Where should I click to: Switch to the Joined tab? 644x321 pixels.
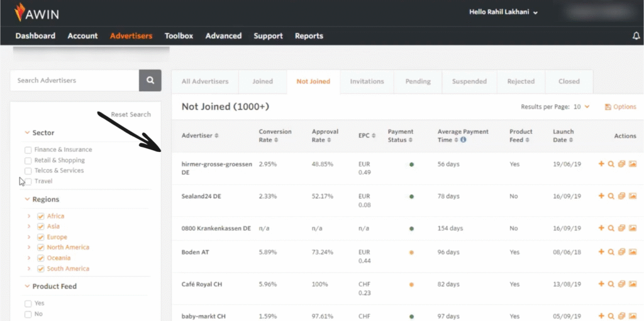(x=262, y=81)
